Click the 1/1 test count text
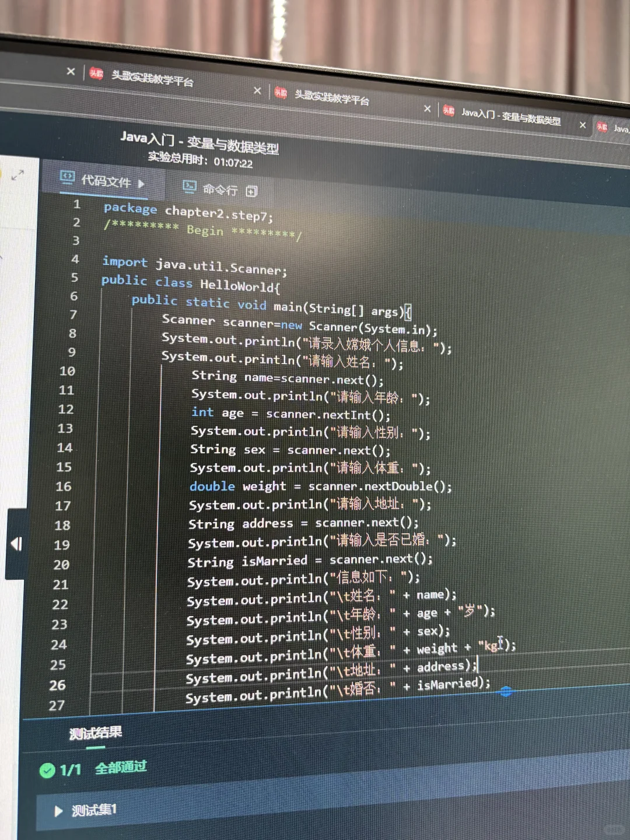This screenshot has height=840, width=630. point(71,770)
